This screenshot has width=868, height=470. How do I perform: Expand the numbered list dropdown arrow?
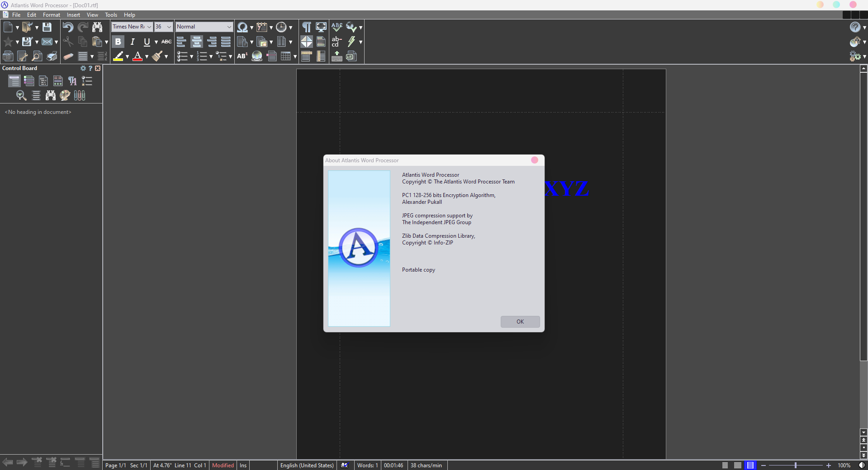tap(211, 57)
